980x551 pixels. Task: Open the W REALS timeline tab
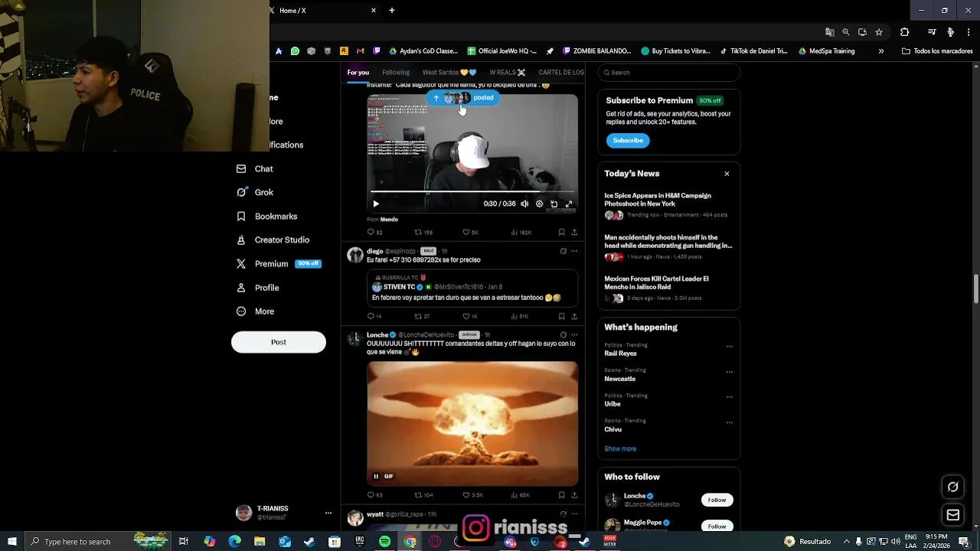(508, 73)
